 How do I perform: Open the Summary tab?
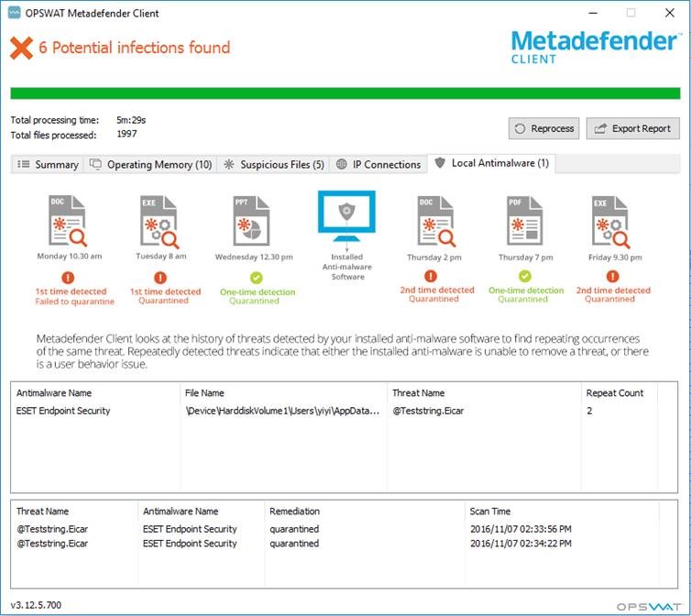[x=47, y=164]
